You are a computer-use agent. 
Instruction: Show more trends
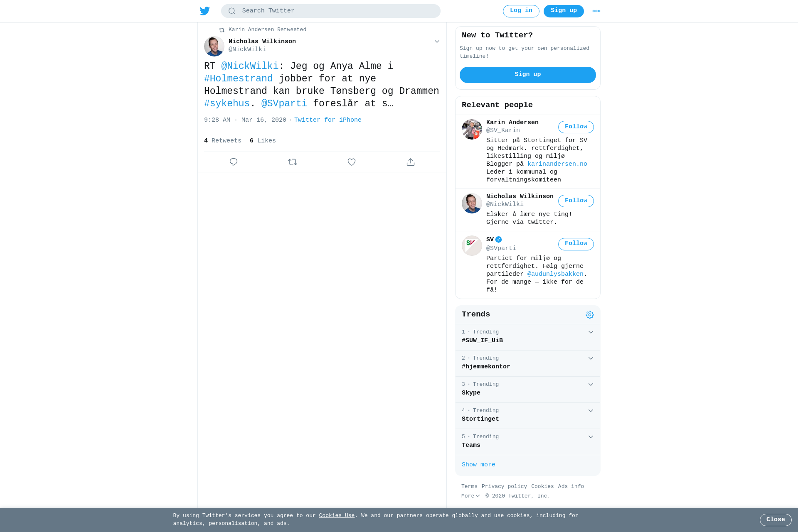[478, 465]
